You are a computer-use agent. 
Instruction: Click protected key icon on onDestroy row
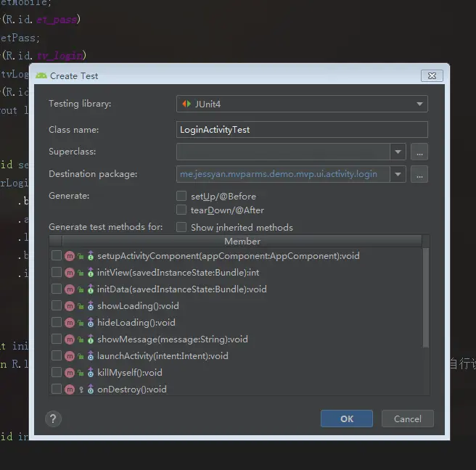[81, 390]
